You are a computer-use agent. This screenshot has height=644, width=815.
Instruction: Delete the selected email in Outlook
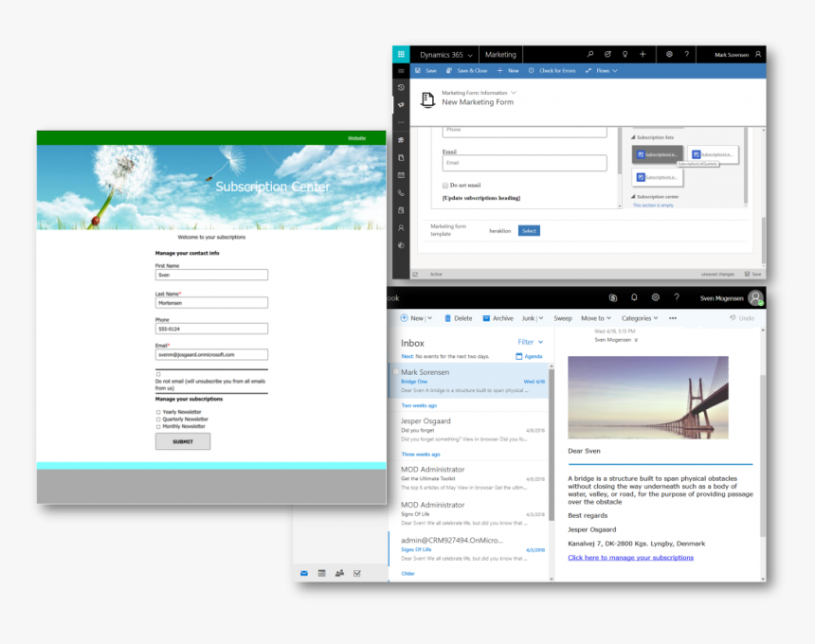point(458,318)
